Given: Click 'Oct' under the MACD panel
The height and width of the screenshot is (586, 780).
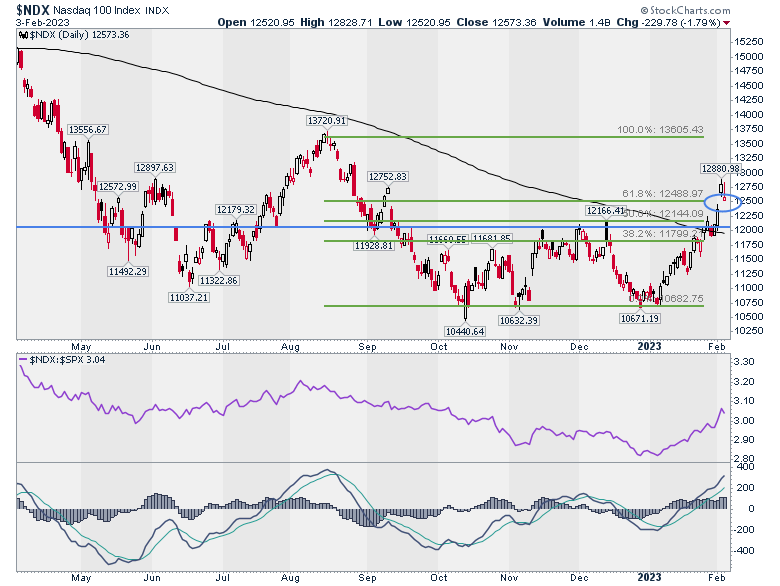Looking at the screenshot, I should [439, 578].
